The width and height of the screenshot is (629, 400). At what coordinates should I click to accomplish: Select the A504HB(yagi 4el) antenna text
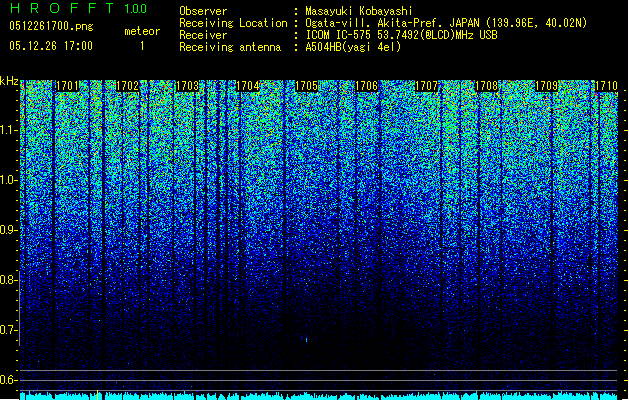(x=353, y=47)
